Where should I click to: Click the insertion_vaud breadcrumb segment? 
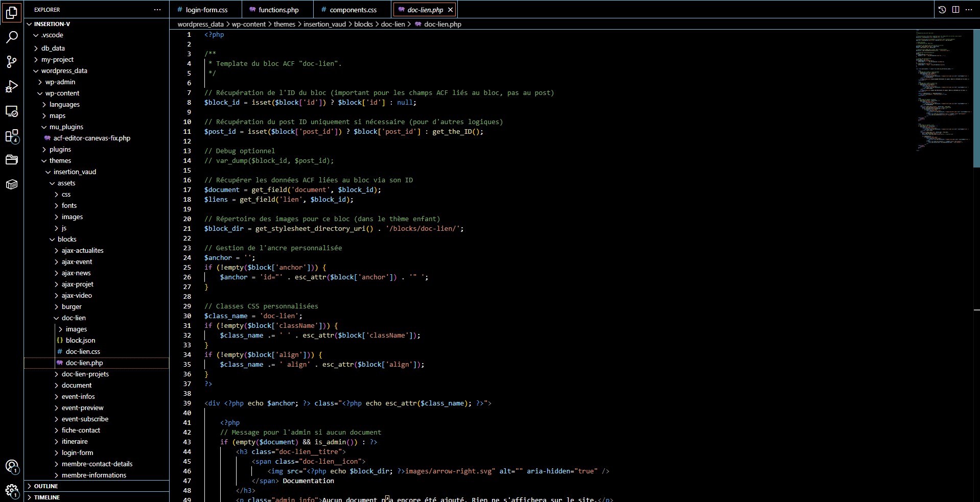tap(324, 24)
